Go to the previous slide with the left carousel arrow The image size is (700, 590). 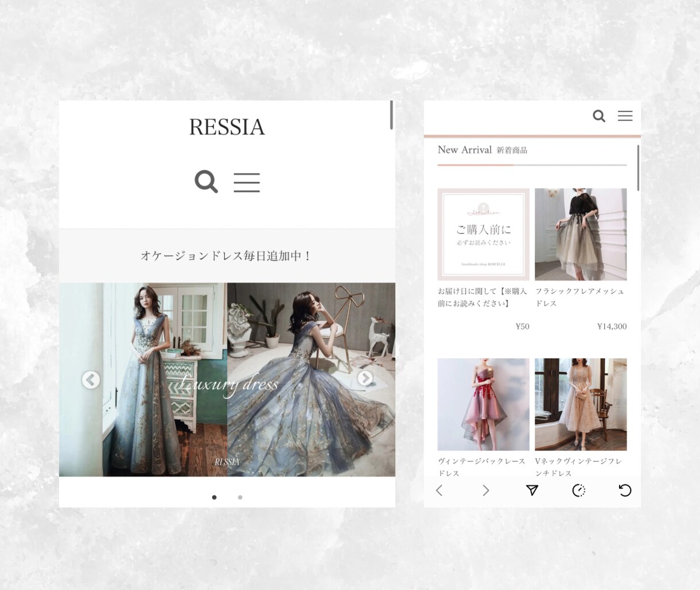point(91,380)
